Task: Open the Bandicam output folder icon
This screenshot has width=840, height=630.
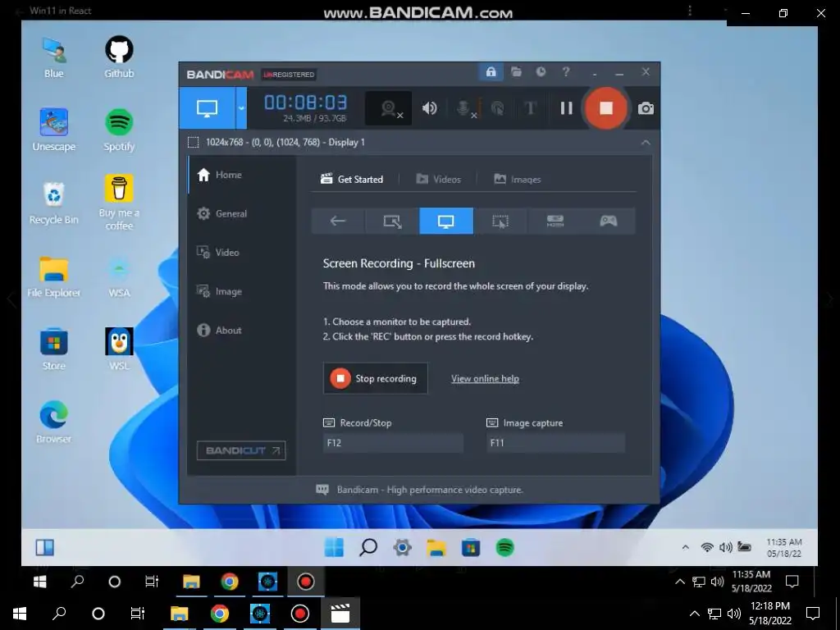Action: pyautogui.click(x=516, y=72)
